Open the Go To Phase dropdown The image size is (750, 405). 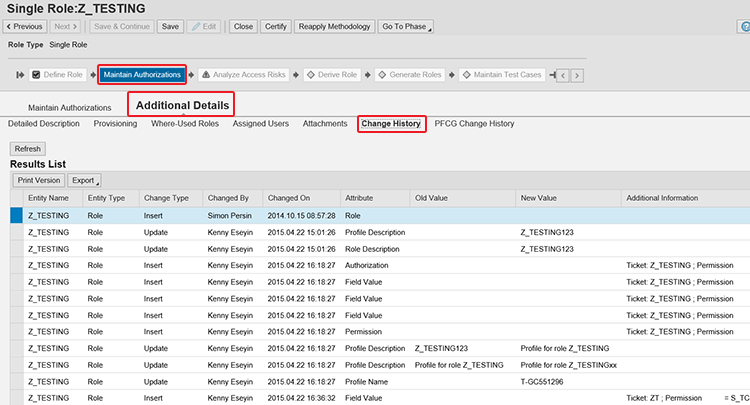point(406,26)
